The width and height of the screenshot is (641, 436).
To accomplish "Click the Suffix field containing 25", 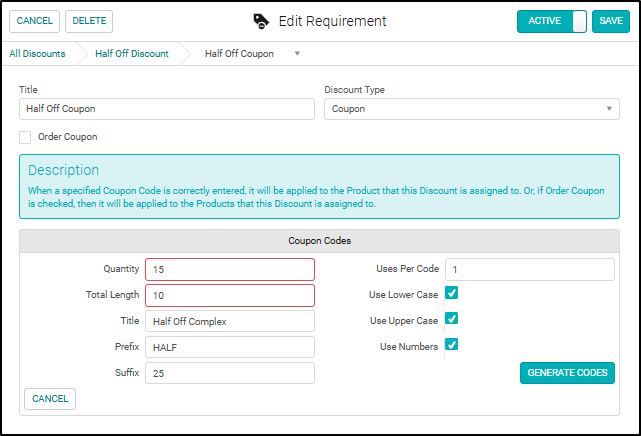I will point(230,373).
